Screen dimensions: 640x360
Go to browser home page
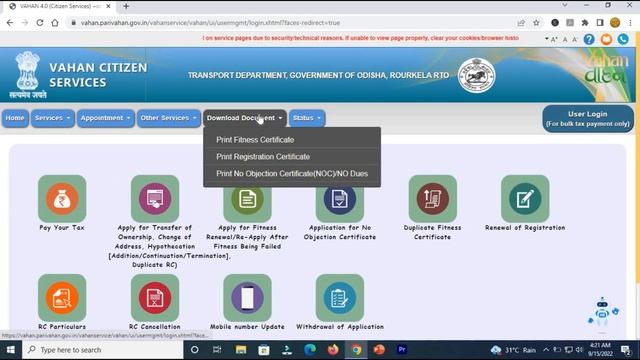pyautogui.click(x=55, y=23)
